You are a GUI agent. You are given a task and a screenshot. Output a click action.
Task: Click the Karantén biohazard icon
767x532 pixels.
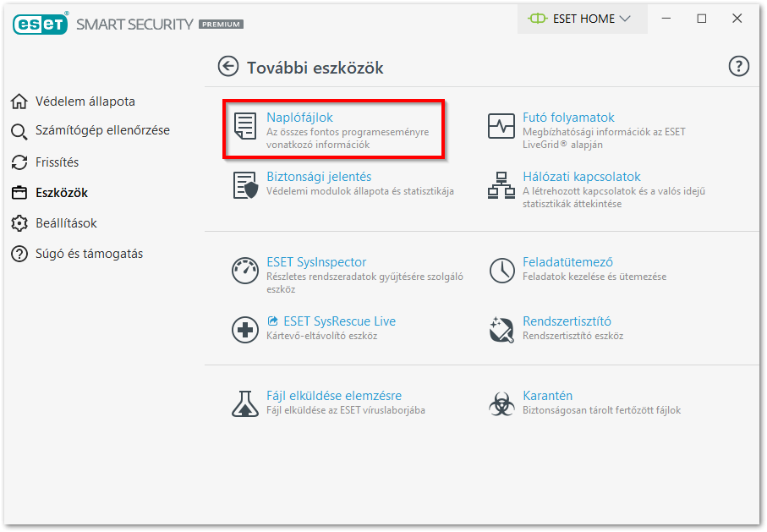coord(501,404)
